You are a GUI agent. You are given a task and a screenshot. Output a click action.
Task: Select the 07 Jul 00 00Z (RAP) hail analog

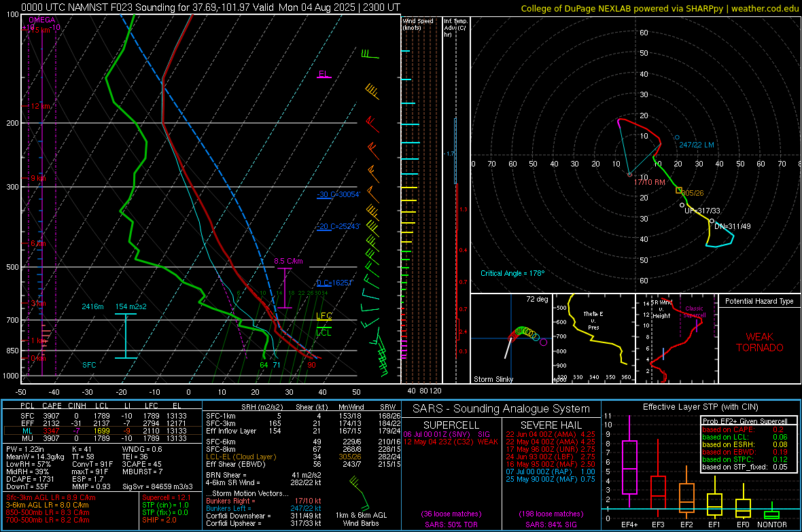pos(551,472)
